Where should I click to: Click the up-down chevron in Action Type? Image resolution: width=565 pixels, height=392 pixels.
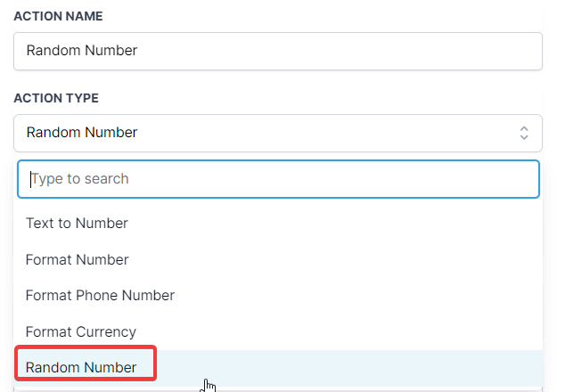[524, 133]
